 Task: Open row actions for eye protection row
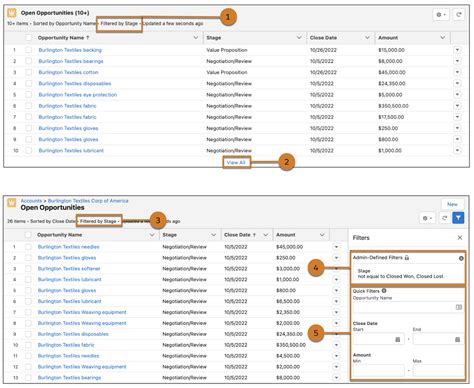coord(457,94)
